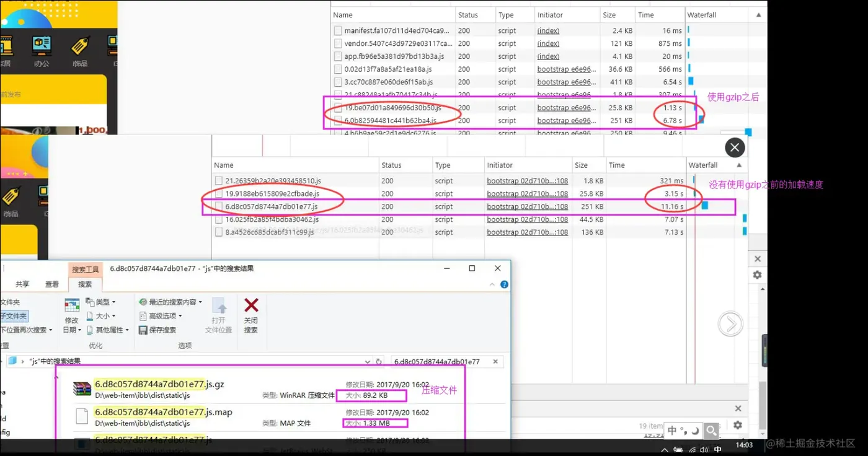Click the upper gear settings icon on right edge
The height and width of the screenshot is (456, 868).
coord(757,274)
